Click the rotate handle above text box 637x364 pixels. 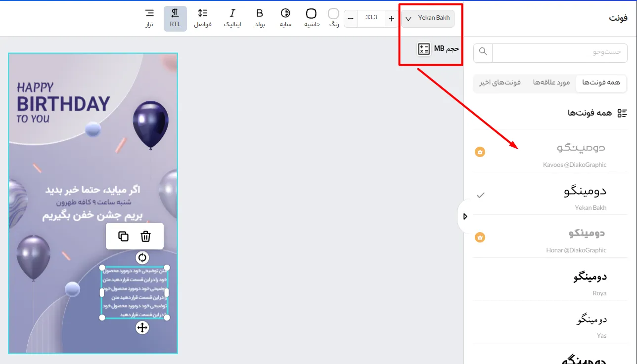coord(142,257)
